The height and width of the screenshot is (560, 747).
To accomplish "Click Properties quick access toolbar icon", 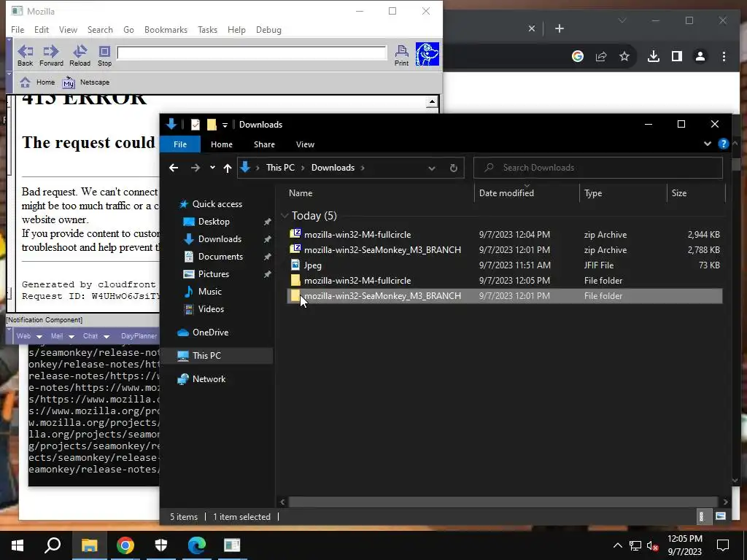I will [196, 124].
